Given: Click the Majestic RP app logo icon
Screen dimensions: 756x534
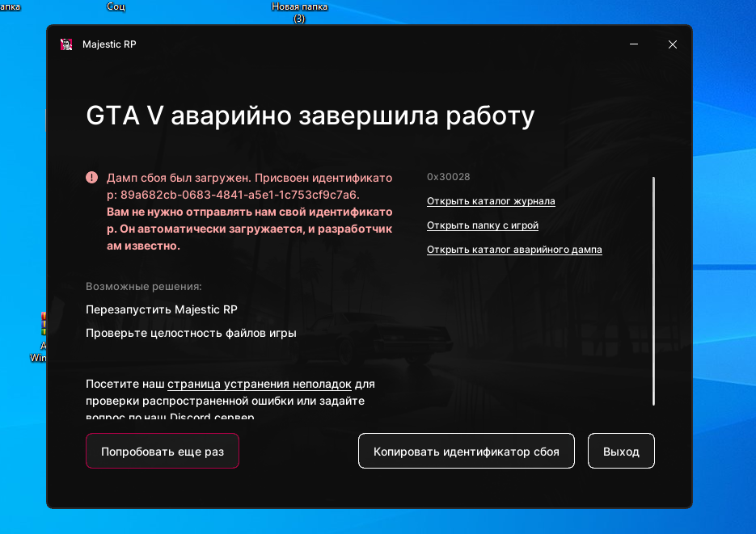Looking at the screenshot, I should 66,44.
